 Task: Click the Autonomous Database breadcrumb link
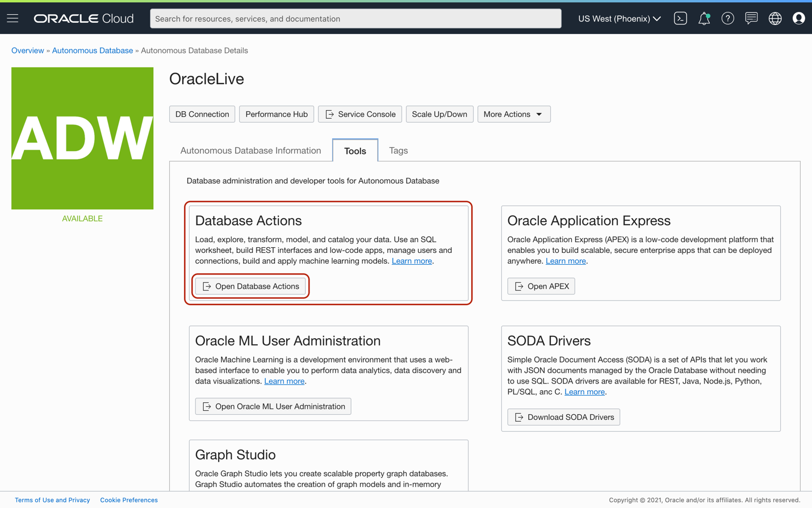[93, 51]
